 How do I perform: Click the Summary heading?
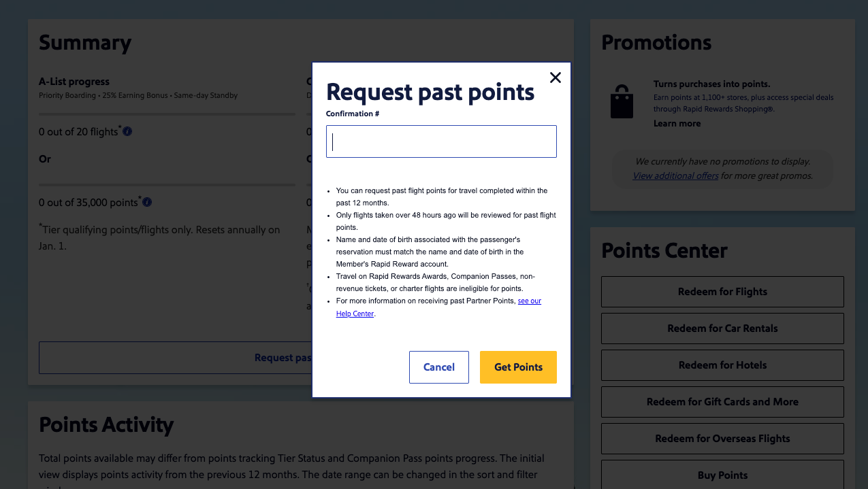(85, 42)
